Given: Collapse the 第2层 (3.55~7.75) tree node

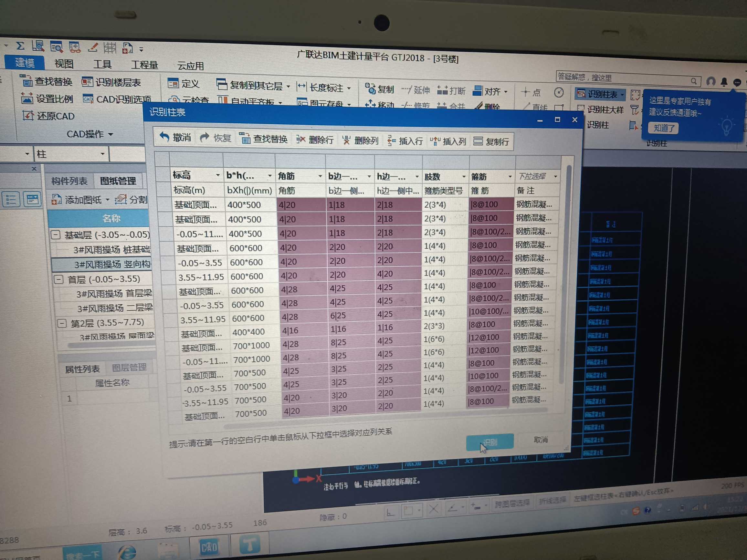Looking at the screenshot, I should pyautogui.click(x=62, y=323).
